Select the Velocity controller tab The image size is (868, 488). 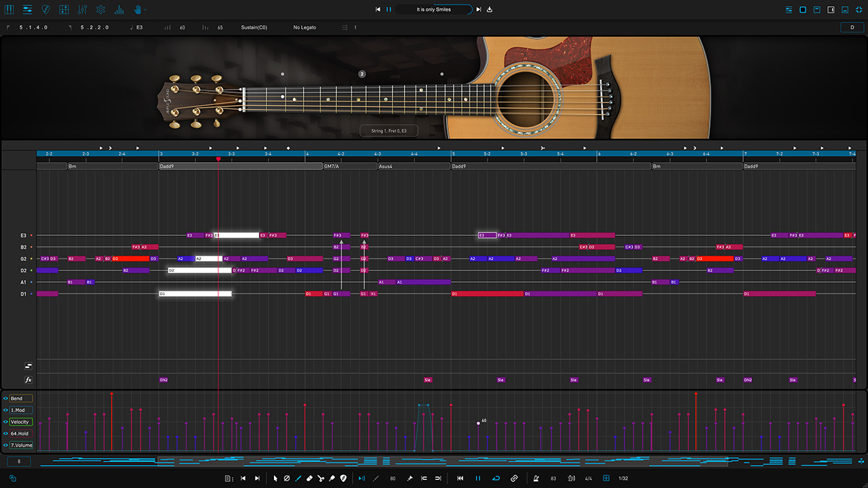(x=21, y=422)
